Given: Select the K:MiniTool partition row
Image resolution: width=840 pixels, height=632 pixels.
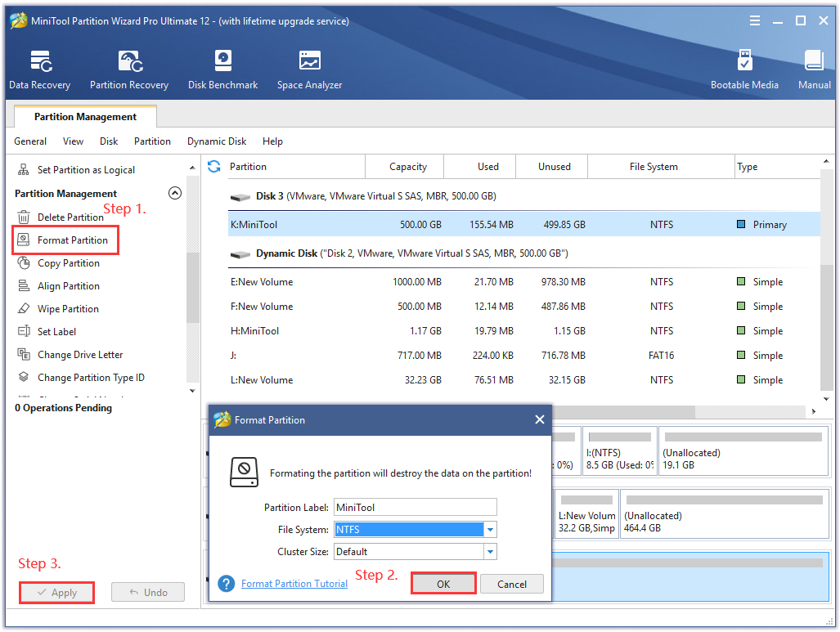Looking at the screenshot, I should pos(524,224).
